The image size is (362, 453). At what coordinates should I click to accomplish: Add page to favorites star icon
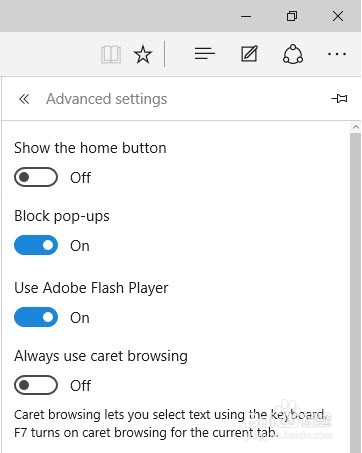[x=143, y=54]
